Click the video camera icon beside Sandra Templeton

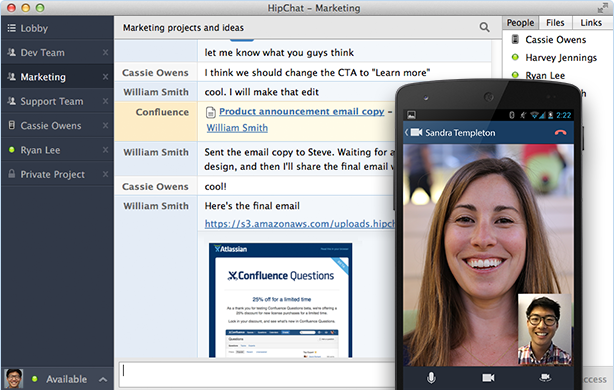click(x=416, y=132)
